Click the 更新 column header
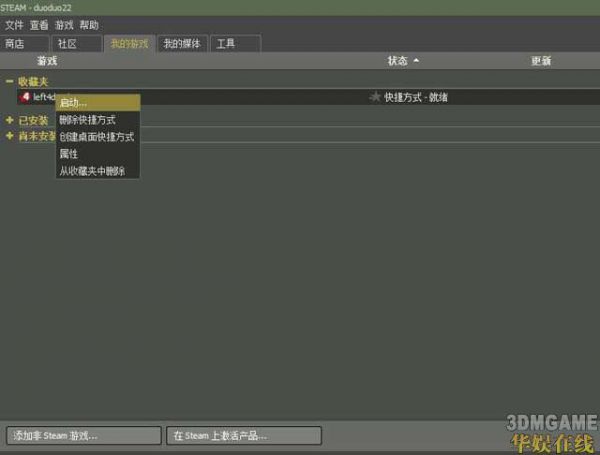Image resolution: width=600 pixels, height=455 pixels. pos(541,61)
